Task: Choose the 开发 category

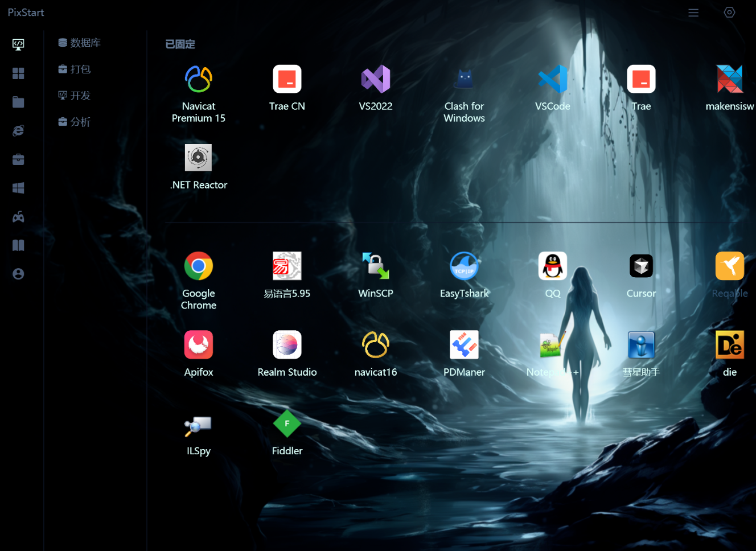Action: 75,96
